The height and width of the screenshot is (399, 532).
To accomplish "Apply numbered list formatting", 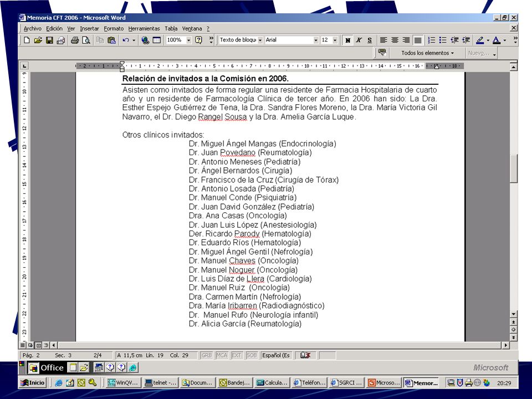I will [x=431, y=40].
